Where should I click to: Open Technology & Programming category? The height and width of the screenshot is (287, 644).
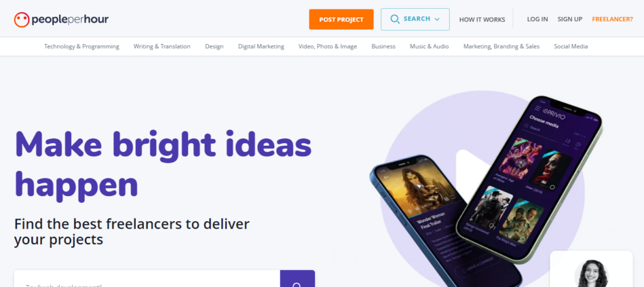point(82,46)
